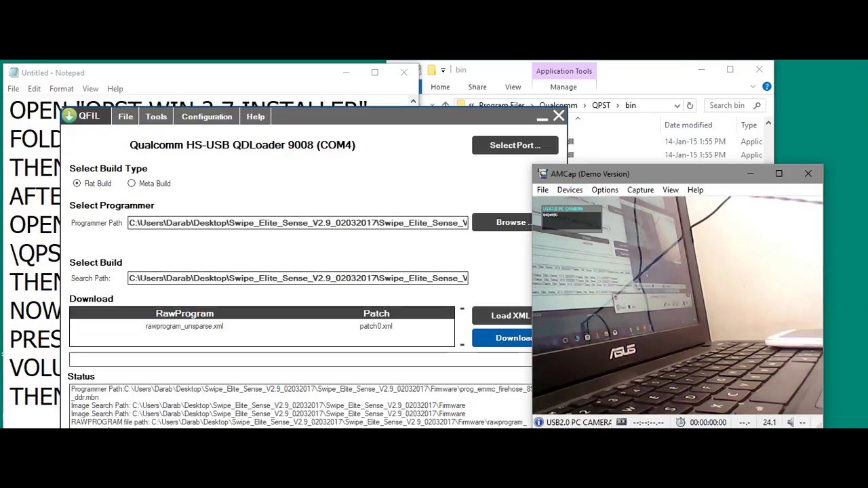Click the folder icon in Explorer title bar
This screenshot has width=868, height=488.
pyautogui.click(x=431, y=70)
